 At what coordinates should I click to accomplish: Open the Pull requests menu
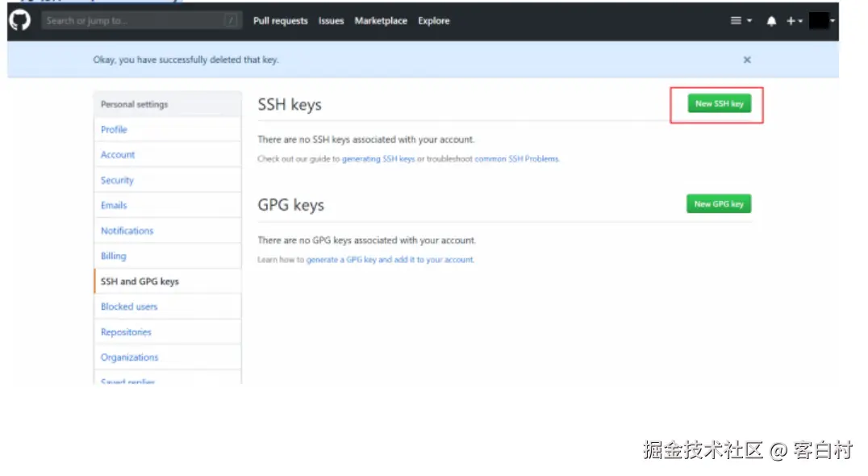(280, 21)
